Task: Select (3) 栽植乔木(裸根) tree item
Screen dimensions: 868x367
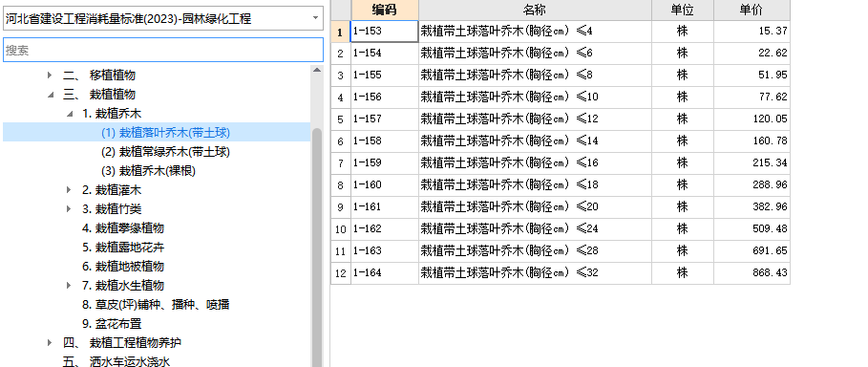Action: [x=148, y=171]
